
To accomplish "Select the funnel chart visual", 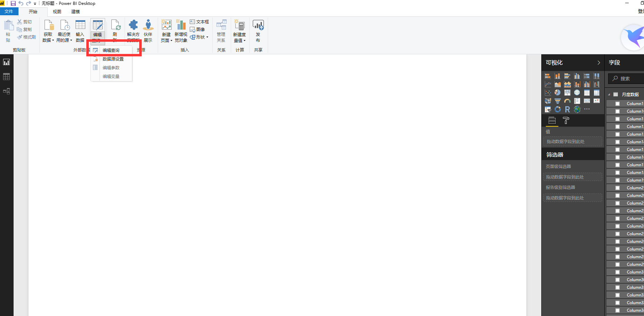I will (x=558, y=101).
